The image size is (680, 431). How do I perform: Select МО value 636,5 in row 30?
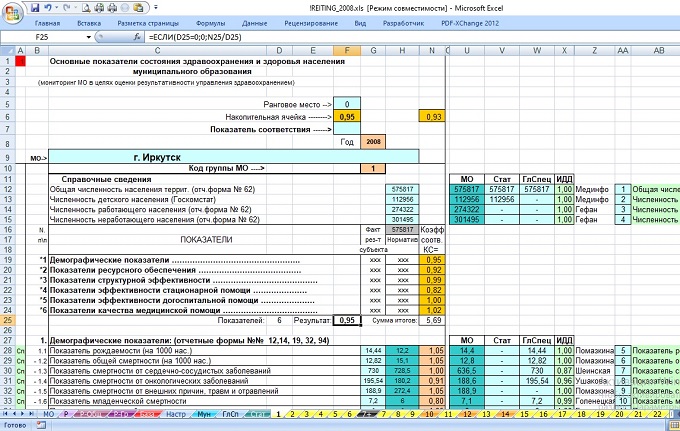click(x=467, y=371)
